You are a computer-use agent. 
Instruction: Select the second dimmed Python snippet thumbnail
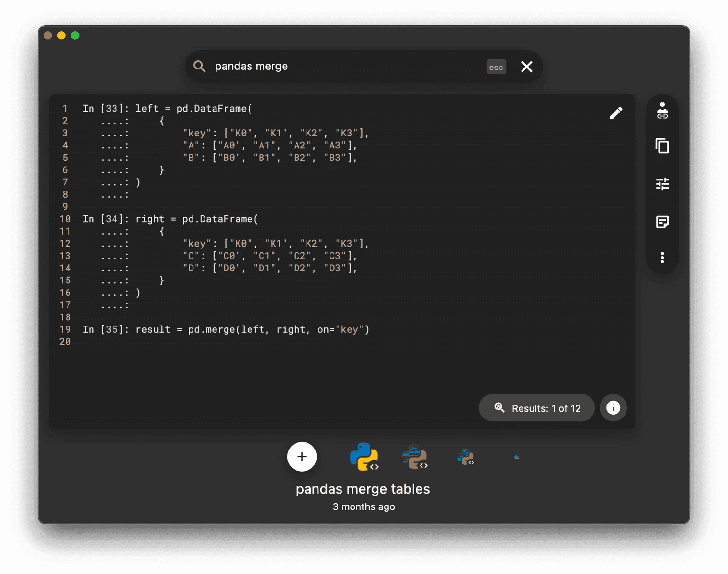[415, 457]
